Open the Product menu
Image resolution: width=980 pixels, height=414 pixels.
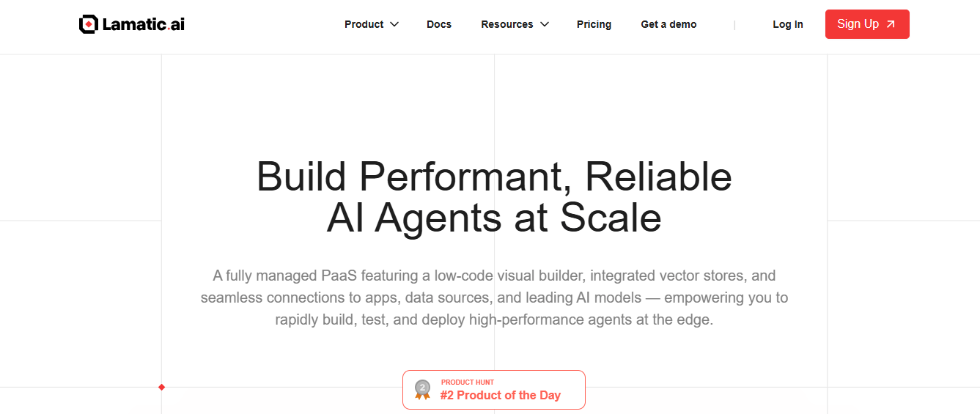[364, 24]
